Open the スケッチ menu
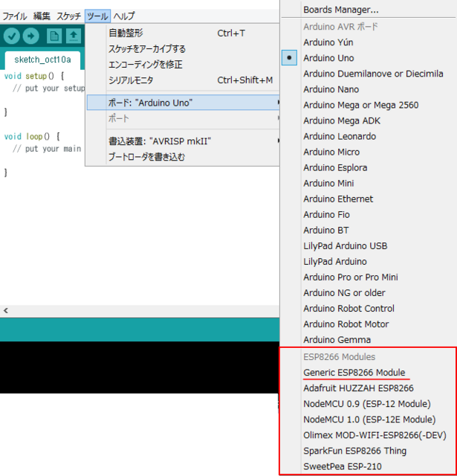Viewport: 457px width, 476px height. 68,16
